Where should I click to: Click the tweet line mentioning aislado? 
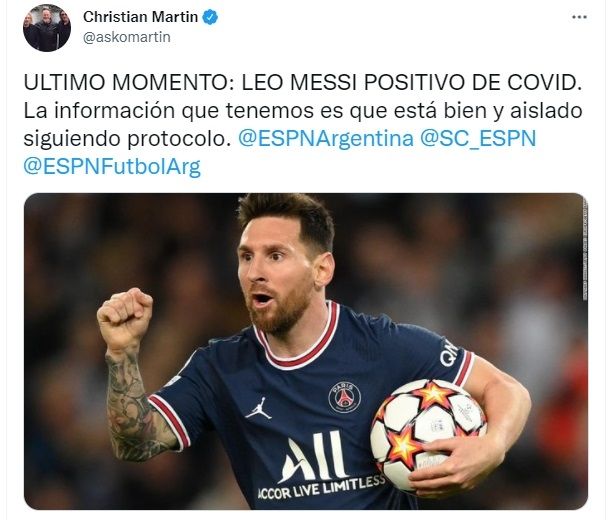coord(303,111)
